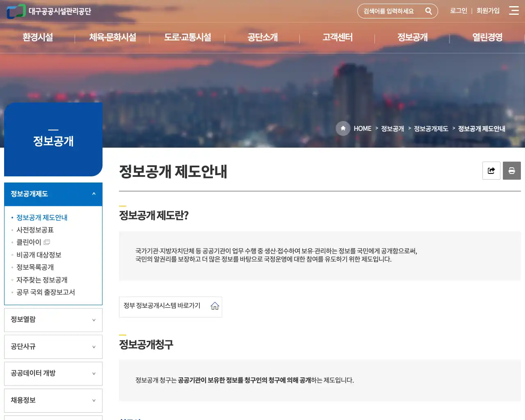Click the home icon in the breadcrumb

(x=343, y=128)
